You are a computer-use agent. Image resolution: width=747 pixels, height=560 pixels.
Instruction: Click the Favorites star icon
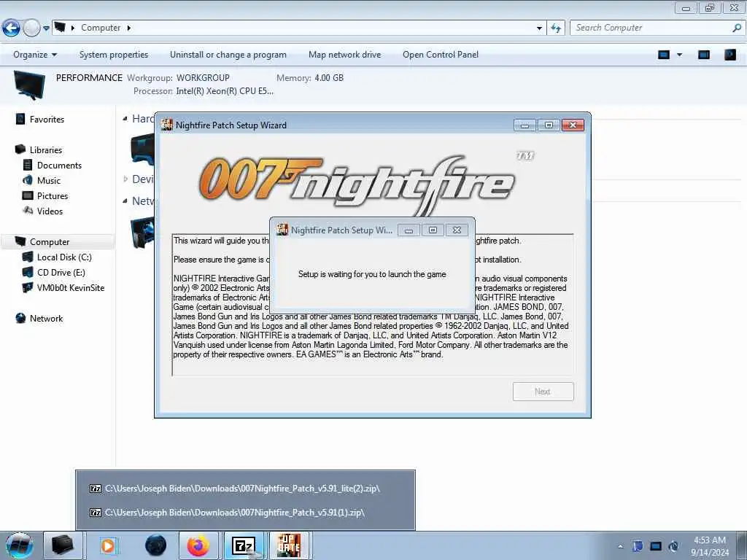click(x=20, y=119)
